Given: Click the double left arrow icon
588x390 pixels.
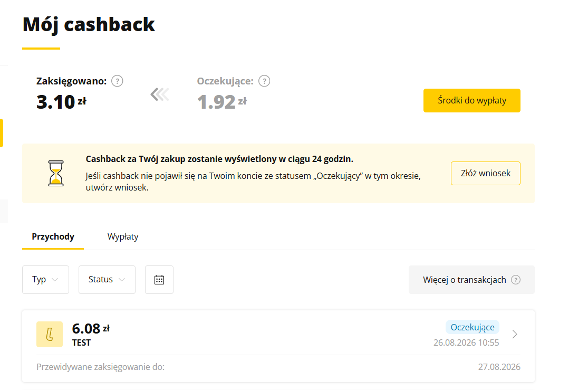Looking at the screenshot, I should 160,94.
